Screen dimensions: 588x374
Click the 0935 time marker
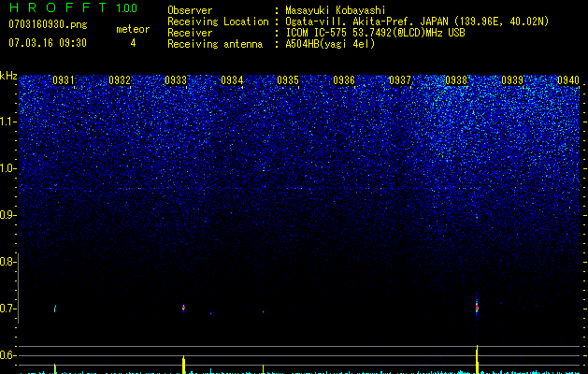[x=288, y=80]
